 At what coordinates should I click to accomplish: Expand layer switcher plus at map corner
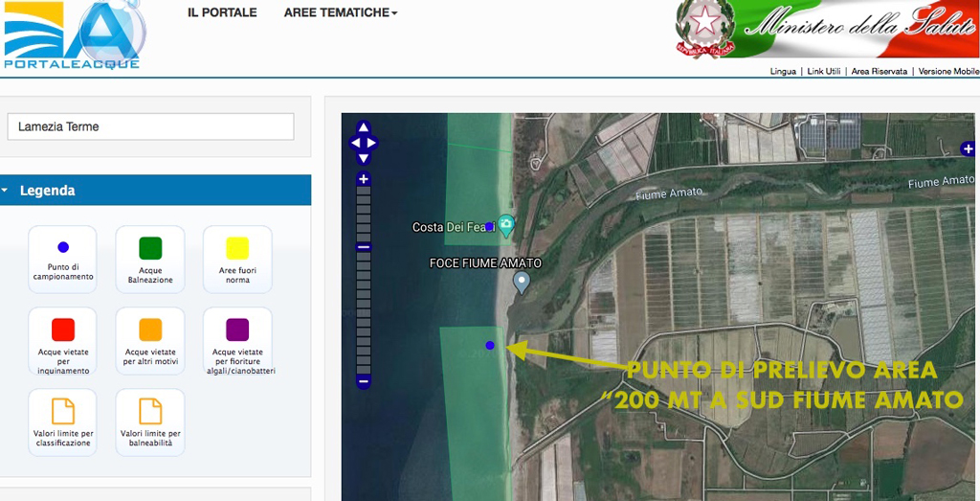click(x=968, y=148)
